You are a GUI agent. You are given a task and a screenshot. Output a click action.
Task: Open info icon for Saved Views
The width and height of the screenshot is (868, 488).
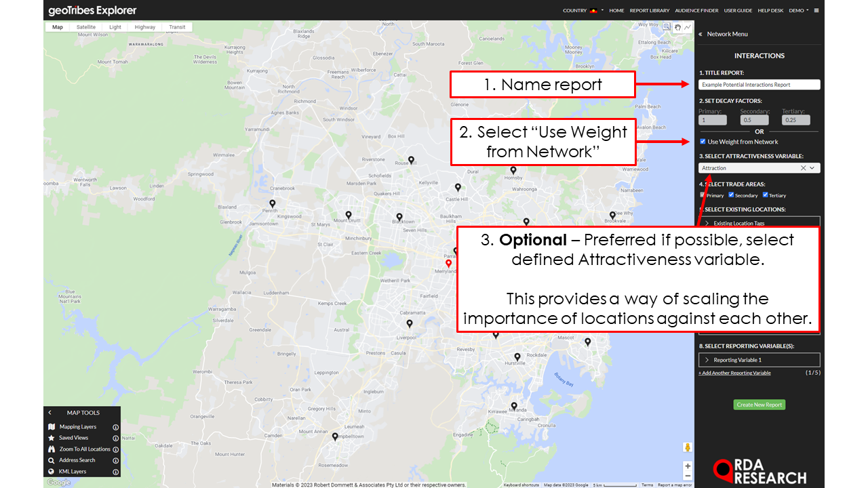click(116, 438)
